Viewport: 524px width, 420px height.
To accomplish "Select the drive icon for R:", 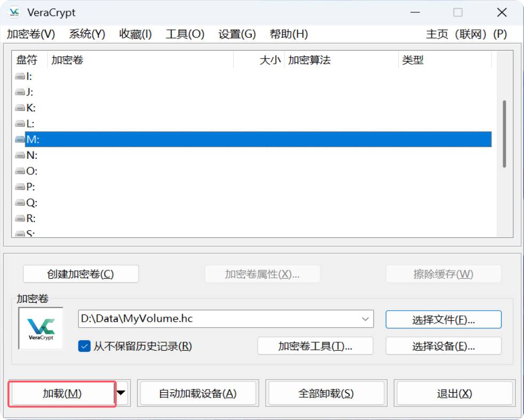I will pos(20,219).
